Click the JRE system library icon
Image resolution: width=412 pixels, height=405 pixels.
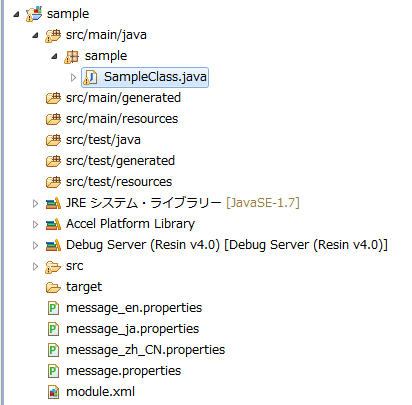53,203
